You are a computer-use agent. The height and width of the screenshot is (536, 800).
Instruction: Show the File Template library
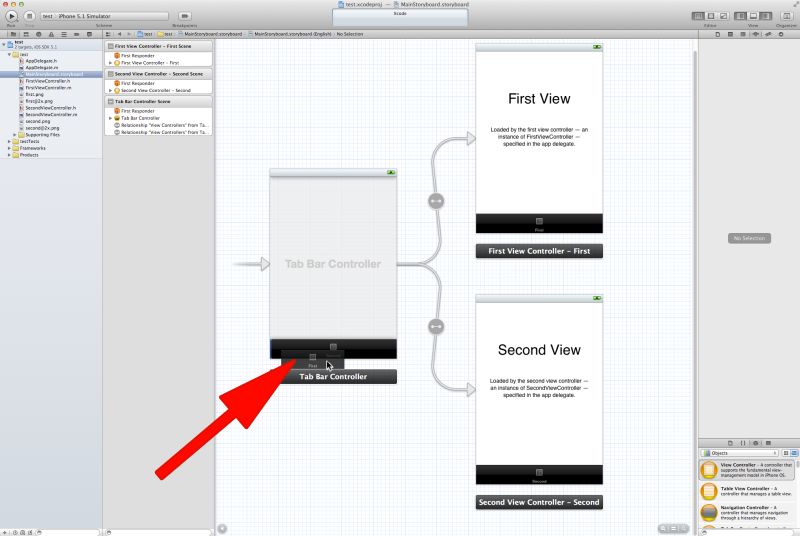click(730, 443)
